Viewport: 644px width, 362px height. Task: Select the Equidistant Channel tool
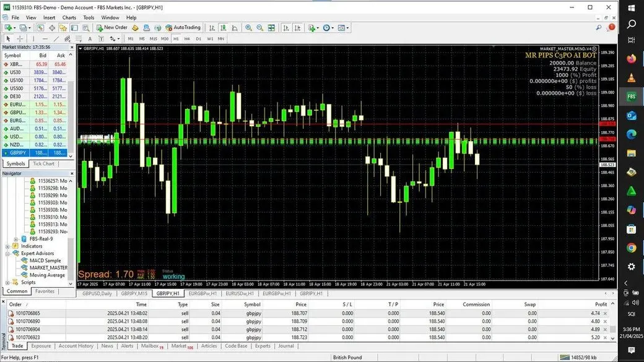click(x=67, y=38)
